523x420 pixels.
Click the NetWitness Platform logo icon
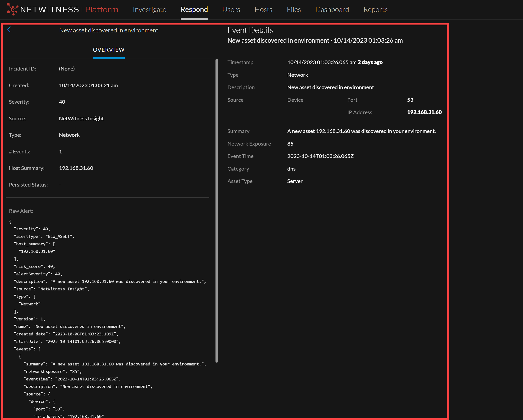[x=12, y=9]
